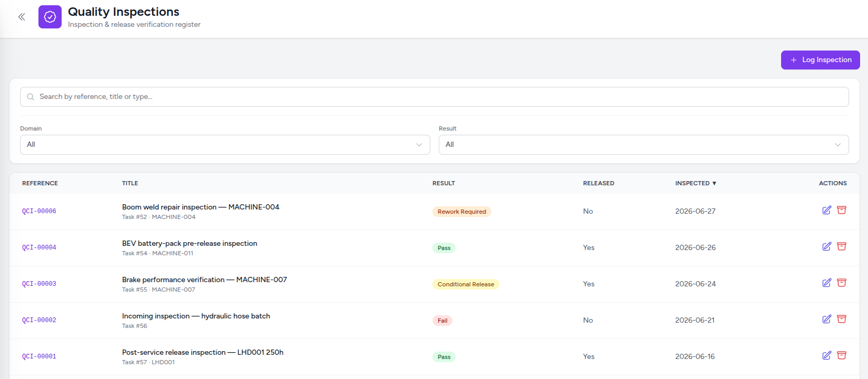The image size is (868, 379).
Task: Focus the search by reference field
Action: click(x=434, y=97)
